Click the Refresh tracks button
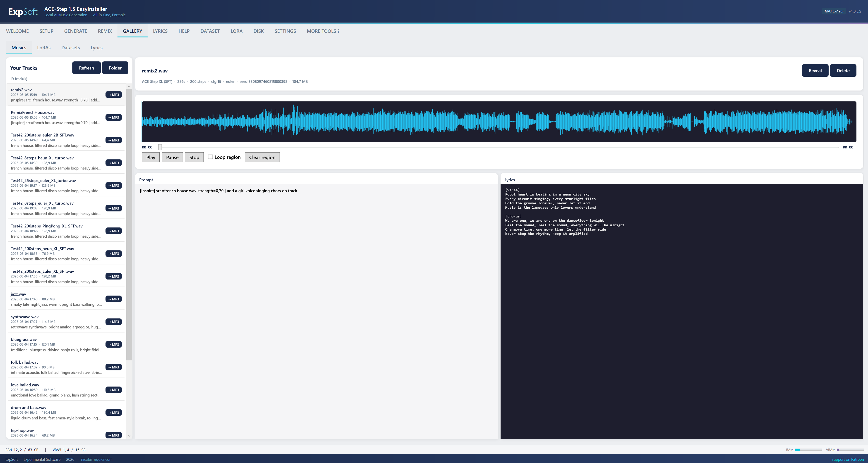The width and height of the screenshot is (868, 463). click(86, 68)
